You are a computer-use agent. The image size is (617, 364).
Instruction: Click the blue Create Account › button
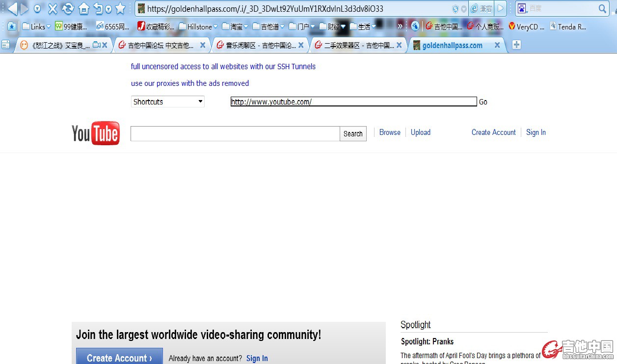coord(119,357)
